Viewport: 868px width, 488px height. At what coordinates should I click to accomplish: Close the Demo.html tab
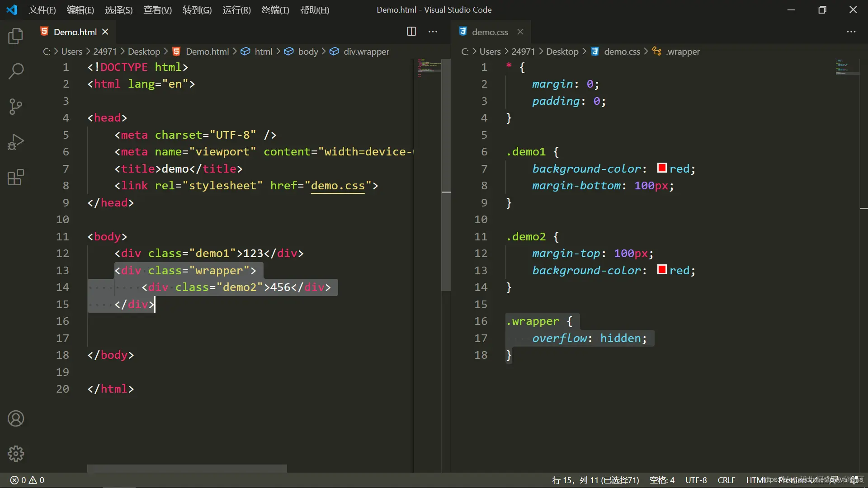[105, 32]
